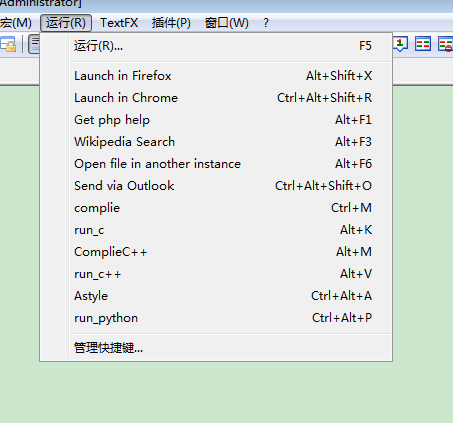Choose Launch in Firefox

[x=216, y=76]
